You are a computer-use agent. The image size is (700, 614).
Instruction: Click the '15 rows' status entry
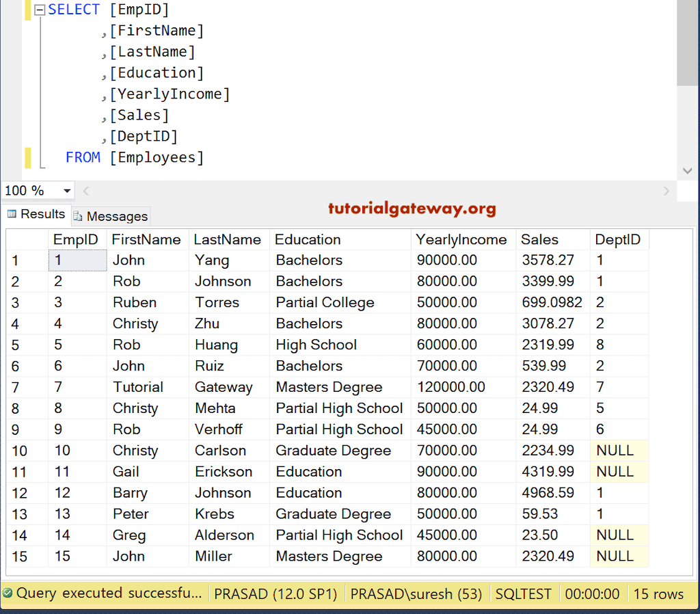pyautogui.click(x=658, y=594)
